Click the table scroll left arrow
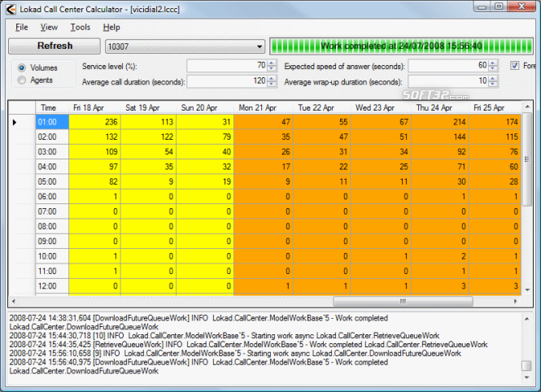 coord(14,302)
